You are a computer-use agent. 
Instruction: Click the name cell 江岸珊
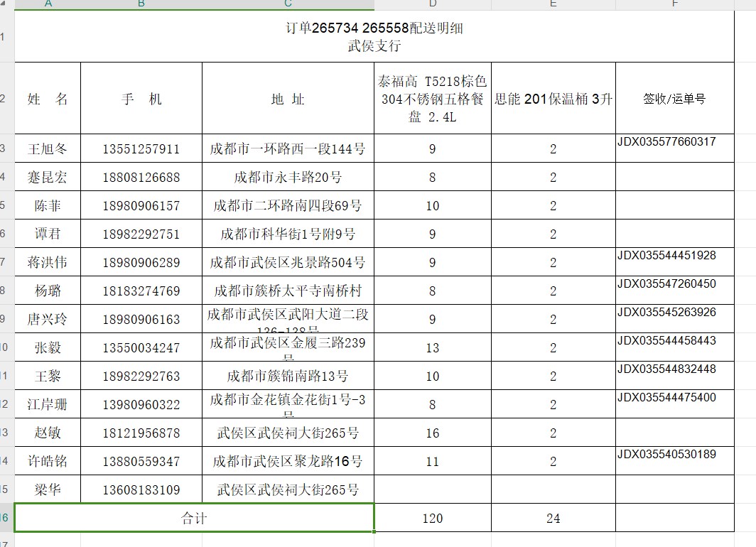pyautogui.click(x=48, y=404)
